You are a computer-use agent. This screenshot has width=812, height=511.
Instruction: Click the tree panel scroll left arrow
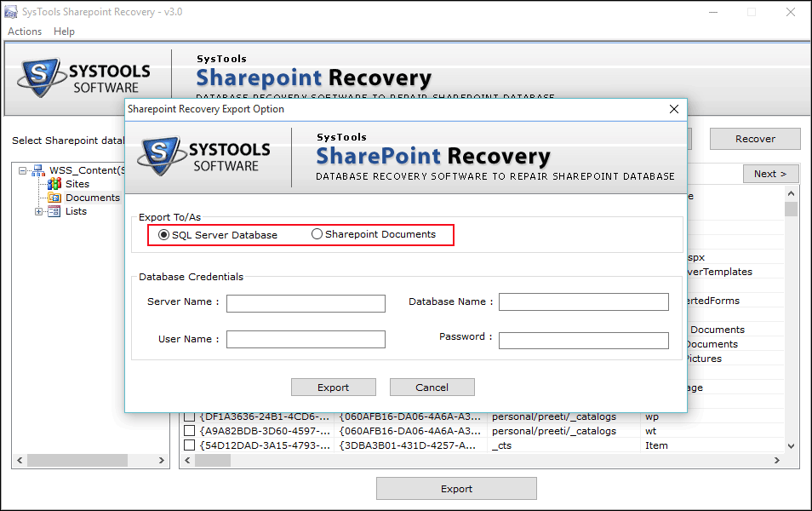coord(20,460)
